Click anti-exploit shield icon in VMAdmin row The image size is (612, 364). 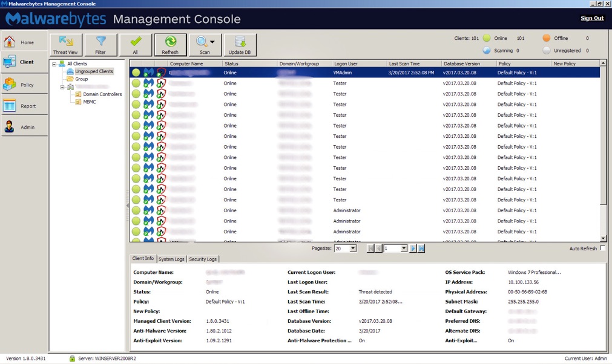coord(161,73)
